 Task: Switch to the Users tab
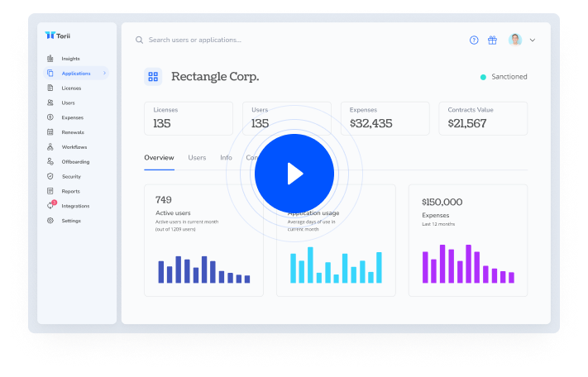click(x=197, y=158)
